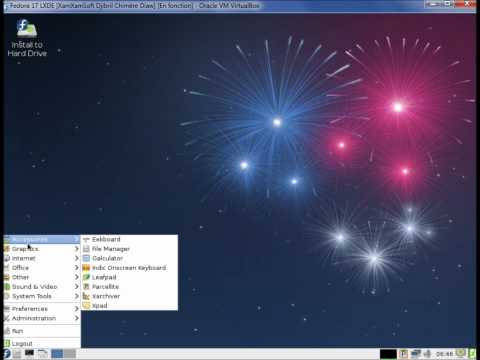480x360 pixels.
Task: Click the black CPU monitor in the tray
Action: [388, 354]
